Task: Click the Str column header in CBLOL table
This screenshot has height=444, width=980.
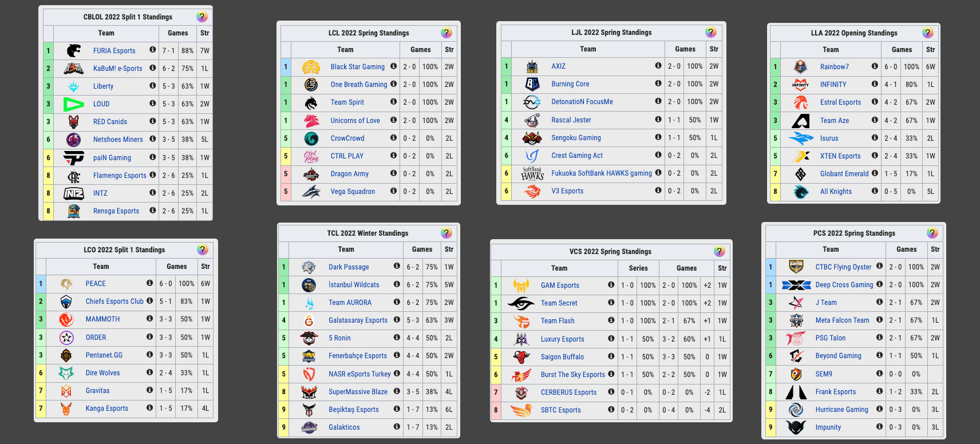Action: tap(204, 33)
